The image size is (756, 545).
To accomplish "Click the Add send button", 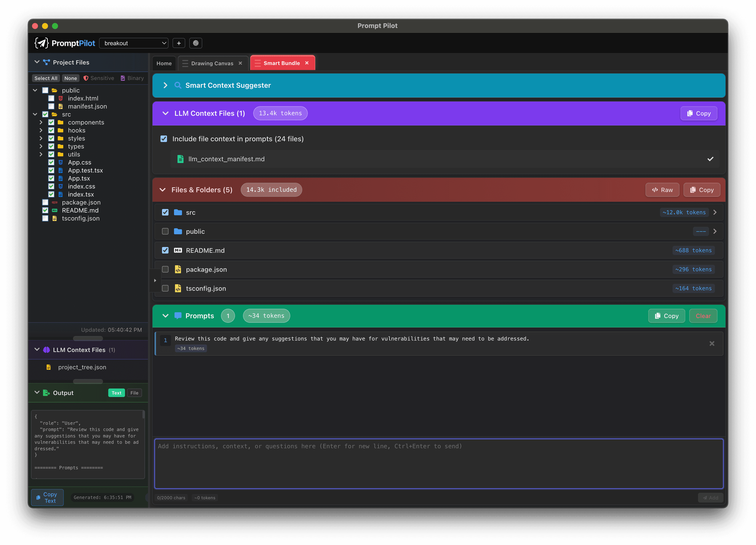I will click(710, 498).
